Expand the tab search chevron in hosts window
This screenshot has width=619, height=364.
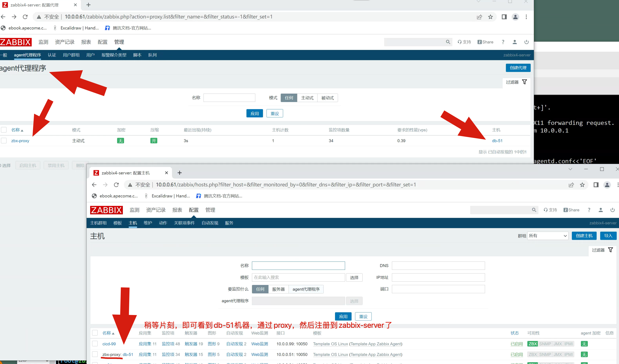[570, 169]
